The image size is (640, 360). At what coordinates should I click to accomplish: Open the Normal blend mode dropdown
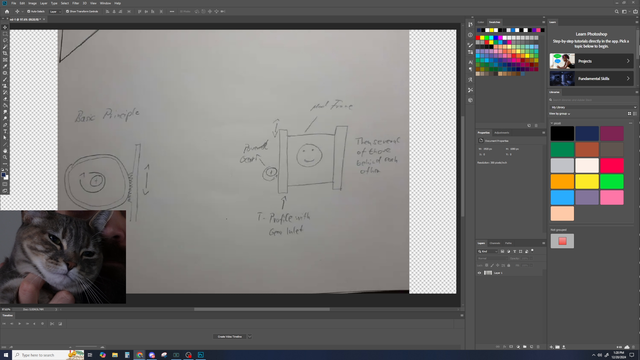point(493,258)
